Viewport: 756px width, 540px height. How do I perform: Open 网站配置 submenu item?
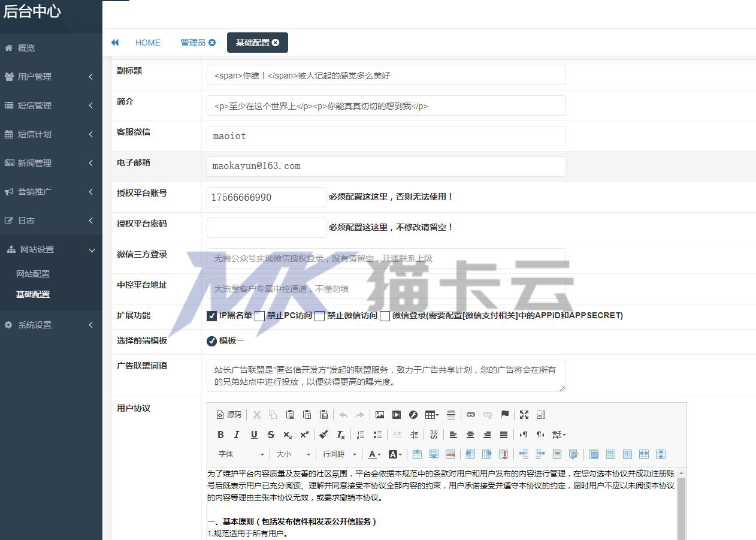33,274
